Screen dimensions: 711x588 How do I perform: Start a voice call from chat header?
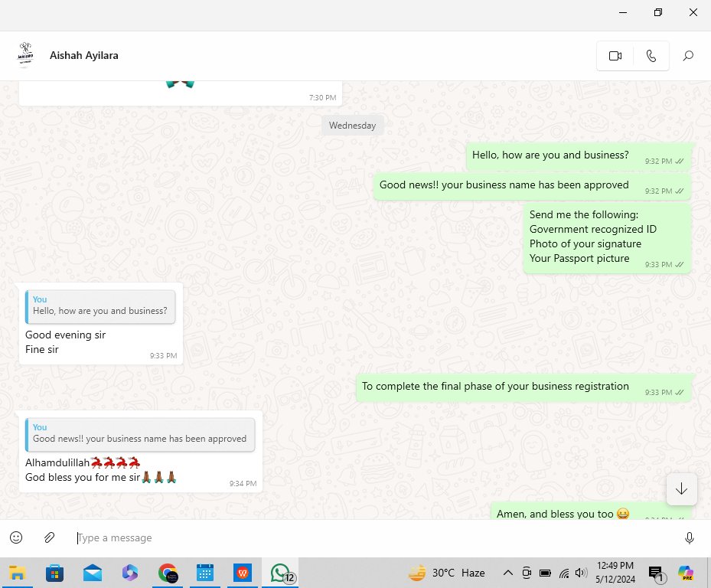(x=651, y=56)
